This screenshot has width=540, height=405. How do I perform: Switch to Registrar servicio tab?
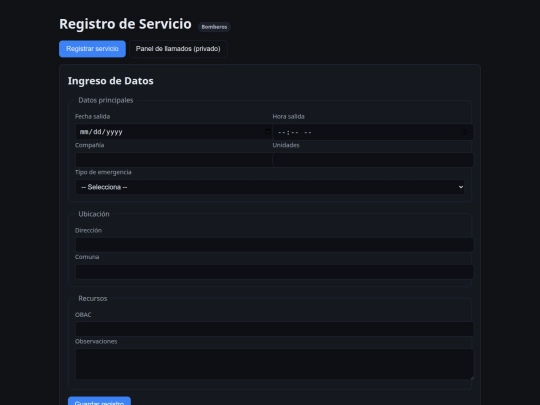coord(92,49)
